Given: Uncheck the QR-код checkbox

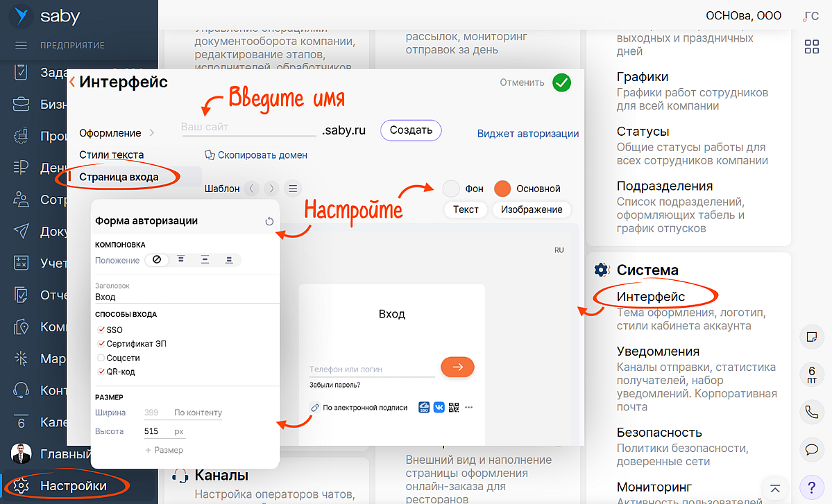Looking at the screenshot, I should click(101, 372).
